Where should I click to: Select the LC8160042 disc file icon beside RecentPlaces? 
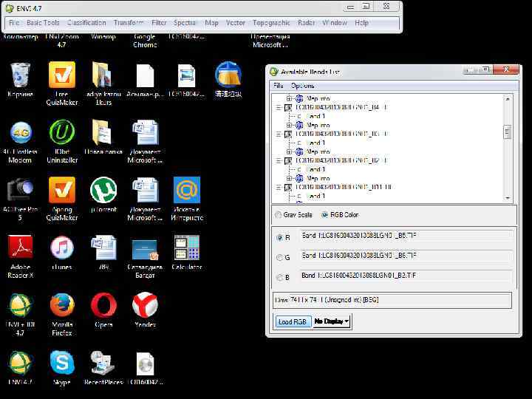click(145, 364)
